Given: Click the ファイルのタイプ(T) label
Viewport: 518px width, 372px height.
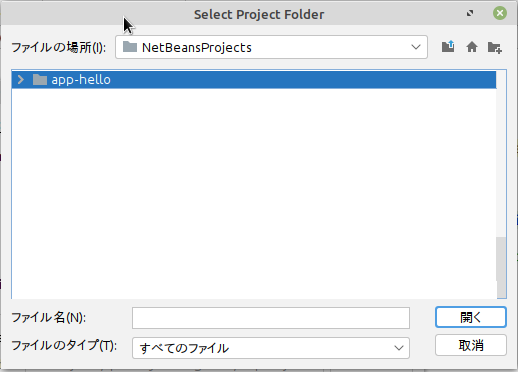Looking at the screenshot, I should tap(64, 345).
